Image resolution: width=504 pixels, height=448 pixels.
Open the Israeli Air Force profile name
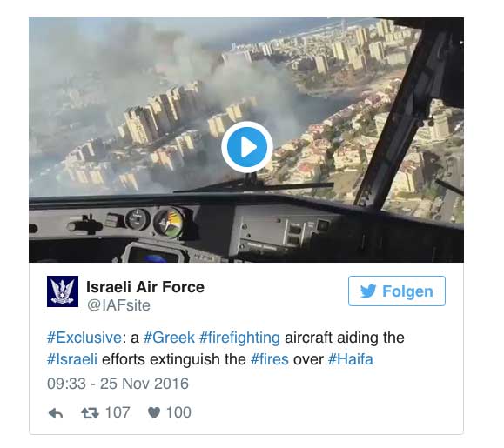(145, 287)
